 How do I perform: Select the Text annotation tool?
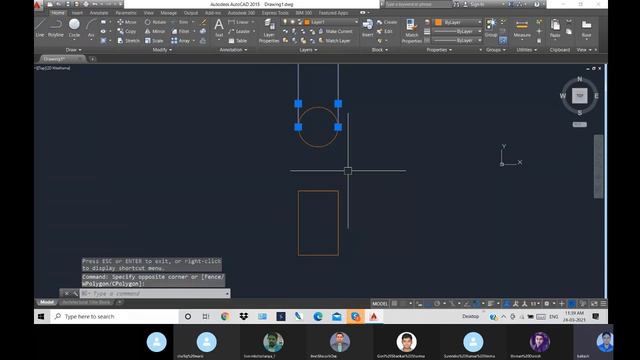coord(219,28)
